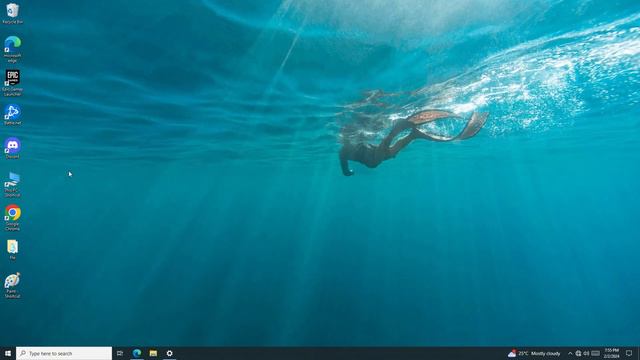Open the volume speaker tray icon

587,353
